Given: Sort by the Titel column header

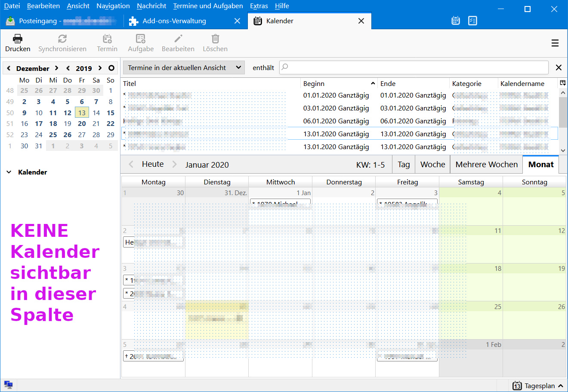Looking at the screenshot, I should pos(211,83).
